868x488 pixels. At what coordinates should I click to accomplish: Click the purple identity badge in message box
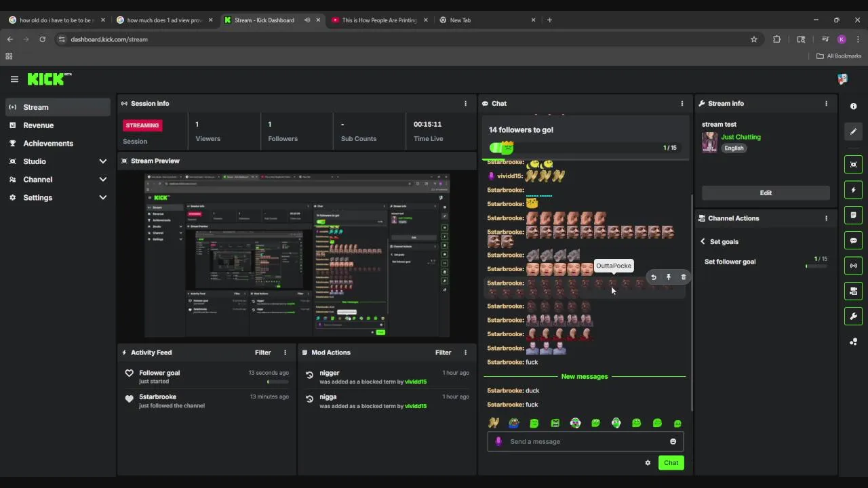point(498,441)
